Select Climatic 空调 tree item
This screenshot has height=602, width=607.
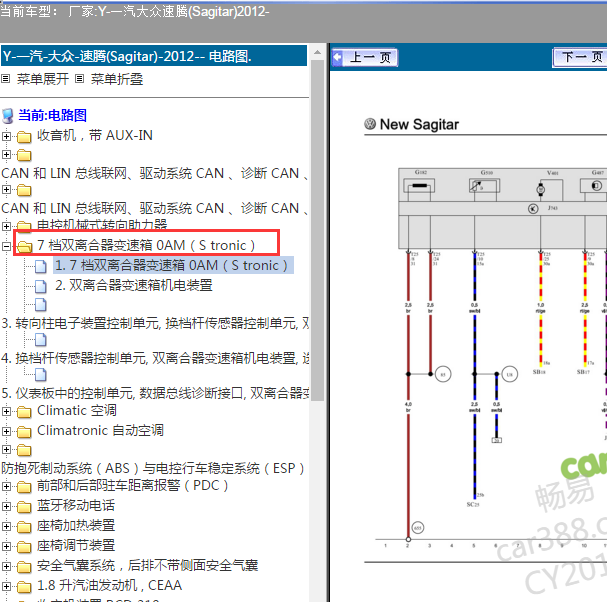[x=77, y=410]
